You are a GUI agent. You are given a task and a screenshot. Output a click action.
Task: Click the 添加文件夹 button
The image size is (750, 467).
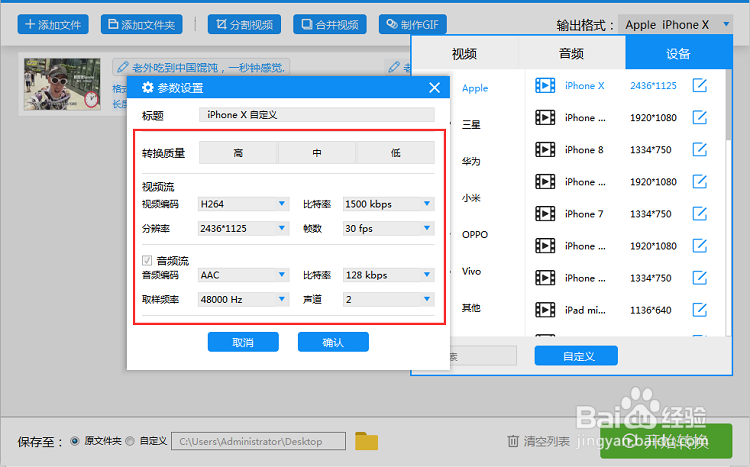point(142,24)
